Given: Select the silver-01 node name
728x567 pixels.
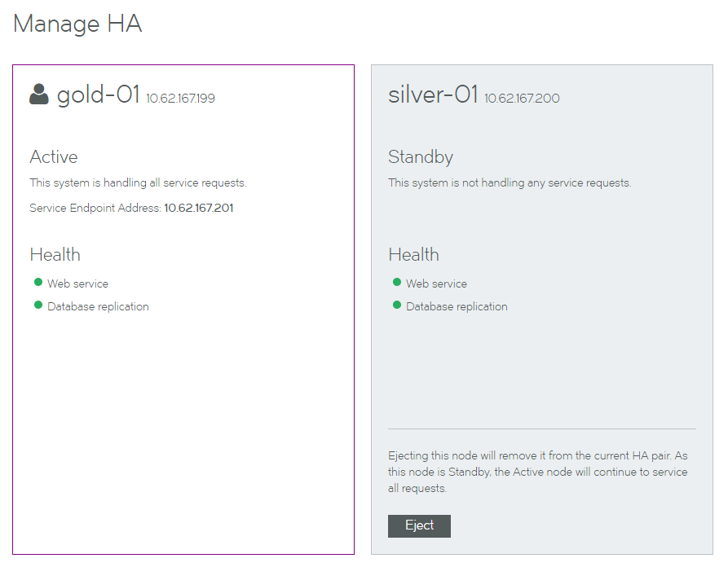Looking at the screenshot, I should [x=433, y=94].
